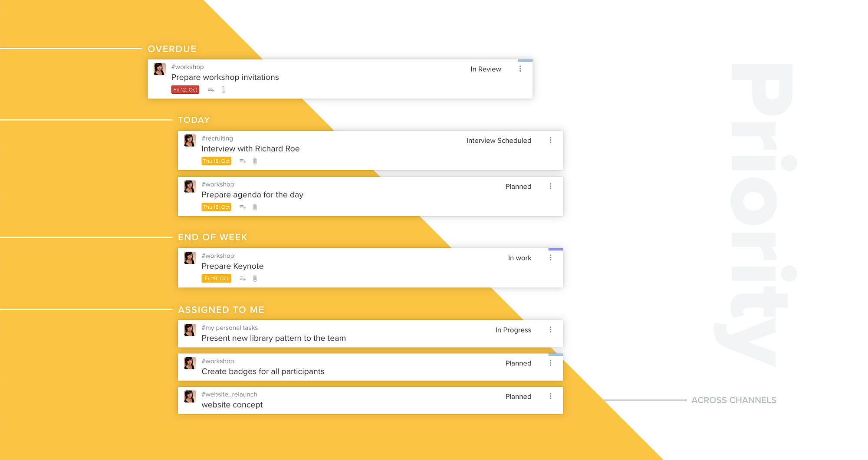The image size is (868, 460).
Task: Click Thu 18. Oct due date on Prepare agenda
Action: point(217,207)
